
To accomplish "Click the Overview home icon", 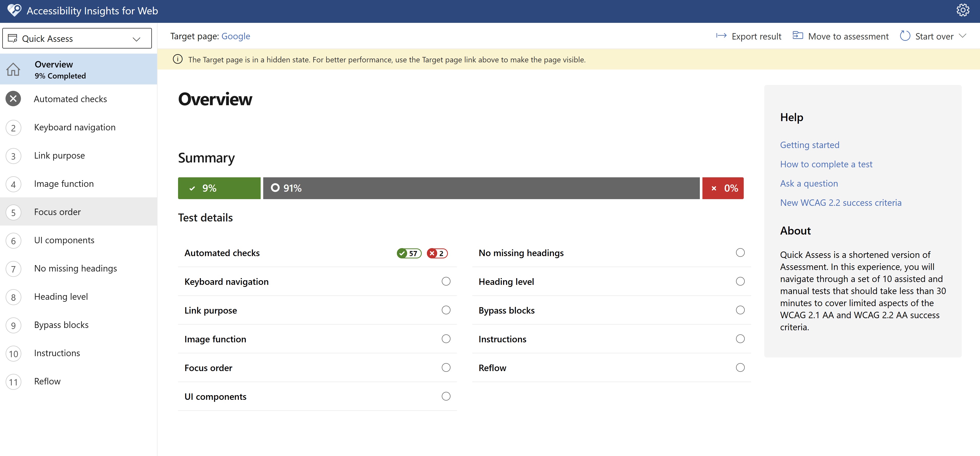I will click(x=13, y=69).
